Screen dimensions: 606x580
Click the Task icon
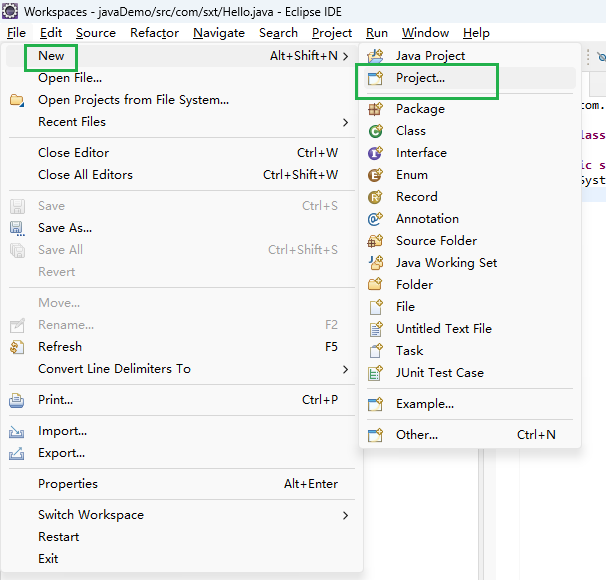375,351
